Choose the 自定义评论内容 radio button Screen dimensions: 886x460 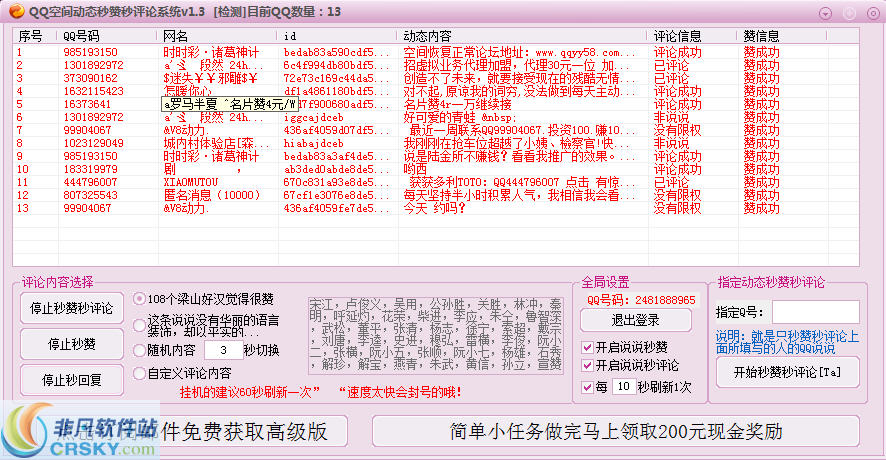point(140,373)
